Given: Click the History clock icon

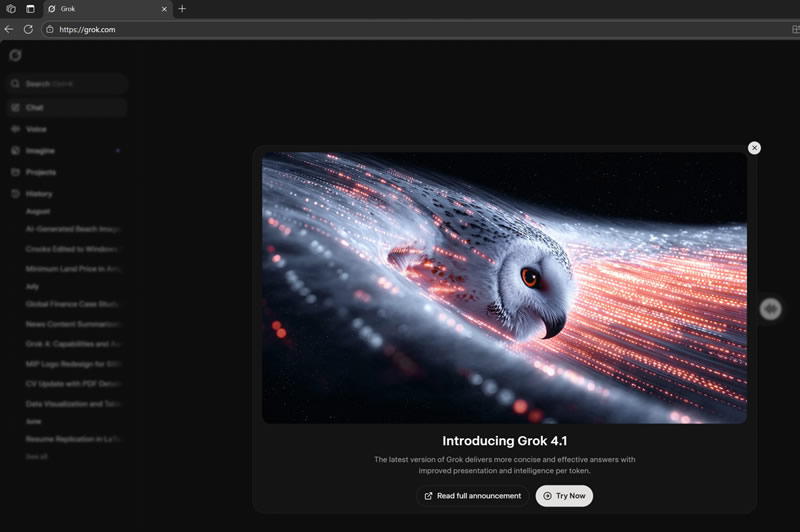Looking at the screenshot, I should 15,194.
